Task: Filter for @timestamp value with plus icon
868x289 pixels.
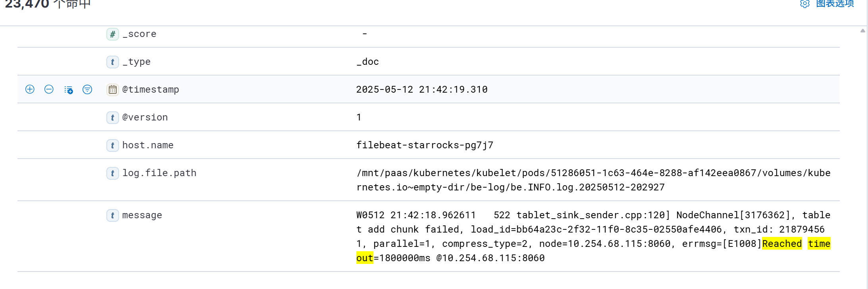Action: pos(30,89)
